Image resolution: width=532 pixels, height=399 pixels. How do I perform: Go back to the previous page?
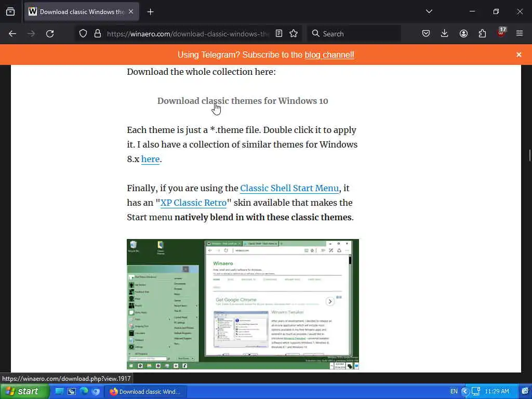pyautogui.click(x=12, y=34)
